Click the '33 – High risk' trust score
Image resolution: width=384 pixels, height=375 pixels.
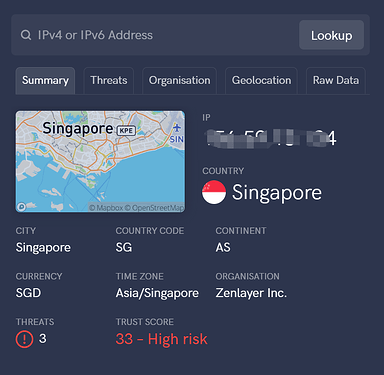[162, 339]
